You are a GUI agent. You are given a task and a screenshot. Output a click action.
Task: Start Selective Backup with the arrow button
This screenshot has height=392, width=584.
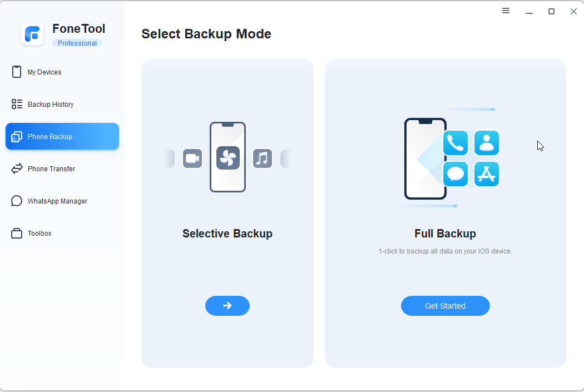[227, 306]
